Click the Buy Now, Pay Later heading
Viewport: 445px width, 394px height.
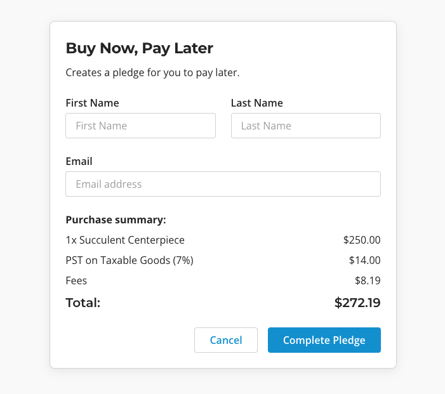139,48
